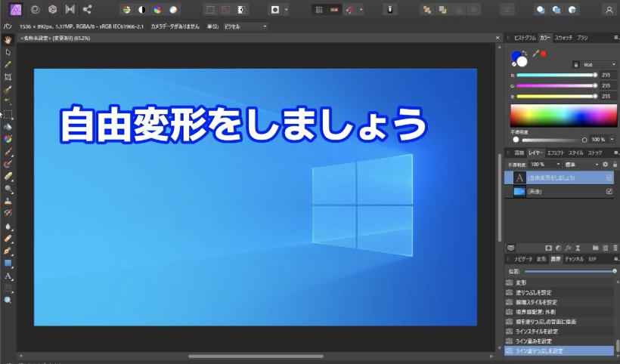Switch to the Liquify persona
Screen dimensions: 620x364
(36, 10)
